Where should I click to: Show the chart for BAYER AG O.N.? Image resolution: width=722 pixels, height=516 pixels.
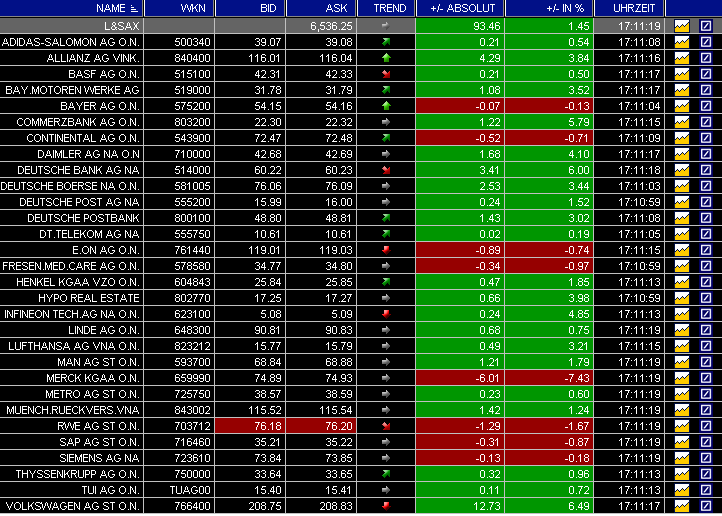681,106
